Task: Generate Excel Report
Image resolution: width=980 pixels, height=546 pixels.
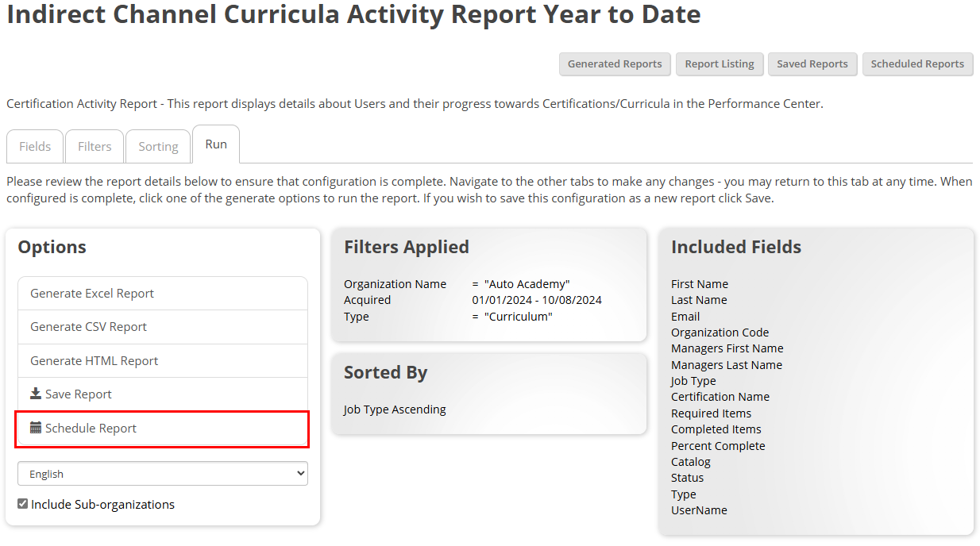Action: (x=163, y=293)
